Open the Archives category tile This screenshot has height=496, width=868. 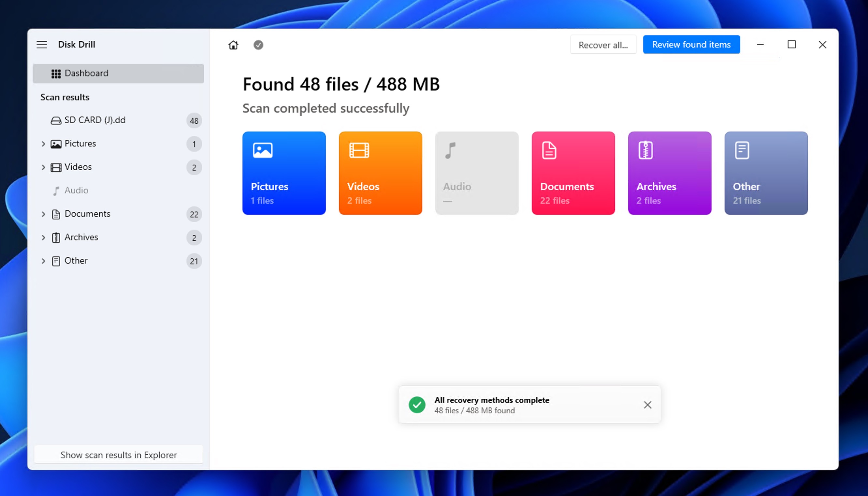(669, 173)
